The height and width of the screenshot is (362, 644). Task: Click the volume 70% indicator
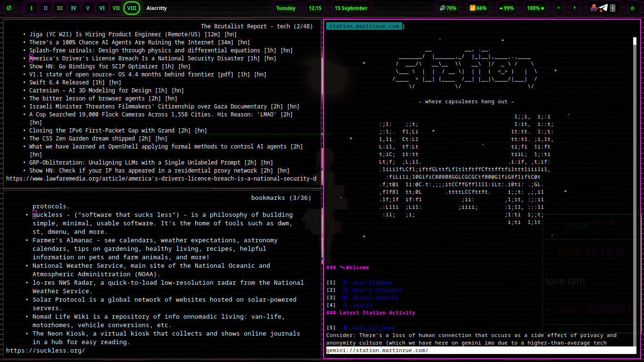coord(448,8)
